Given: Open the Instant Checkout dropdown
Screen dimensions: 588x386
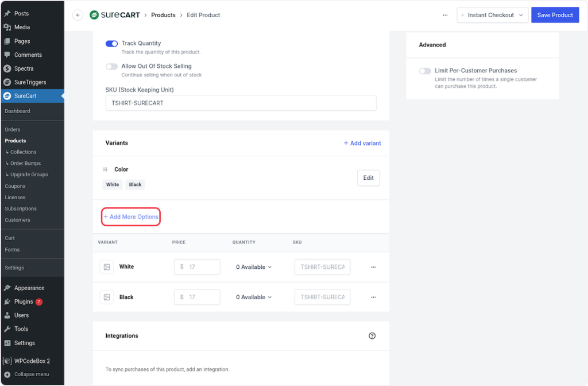Looking at the screenshot, I should pos(492,16).
